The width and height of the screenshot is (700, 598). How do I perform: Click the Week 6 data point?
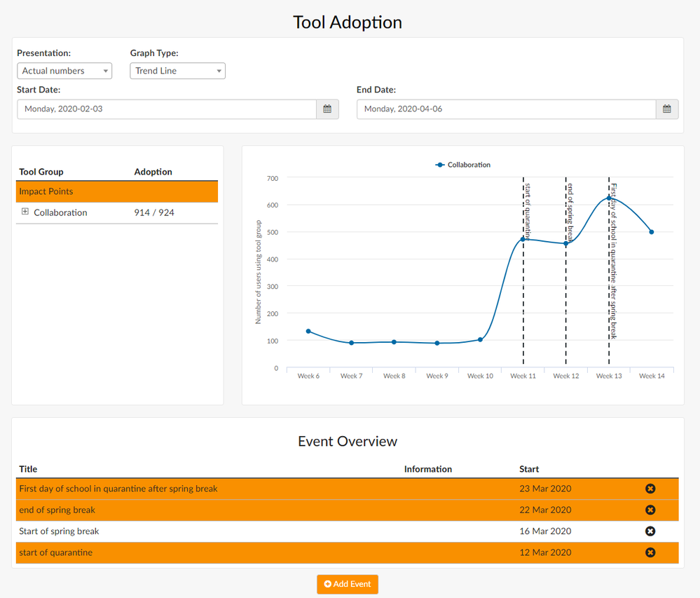click(308, 331)
